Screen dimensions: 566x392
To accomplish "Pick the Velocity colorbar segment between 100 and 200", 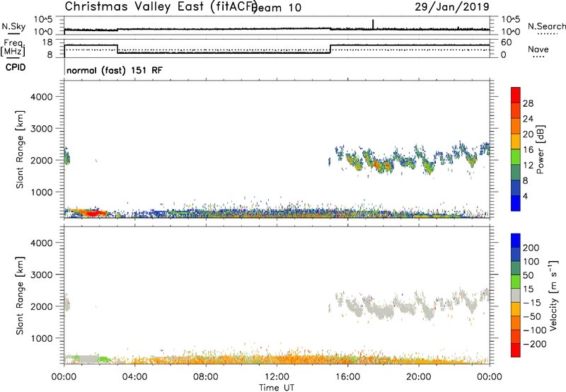I will 516,254.
